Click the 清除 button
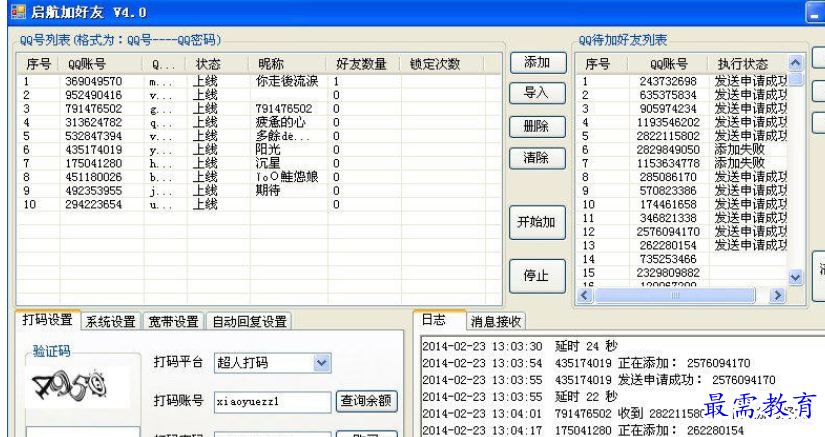The width and height of the screenshot is (825, 437). 538,158
